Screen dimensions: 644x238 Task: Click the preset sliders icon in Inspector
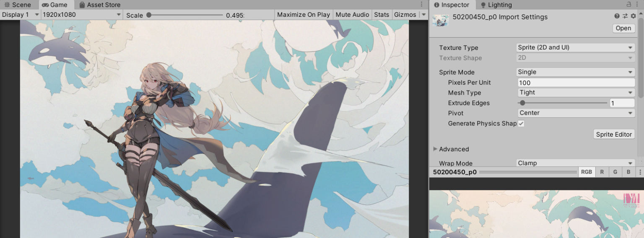(x=625, y=16)
